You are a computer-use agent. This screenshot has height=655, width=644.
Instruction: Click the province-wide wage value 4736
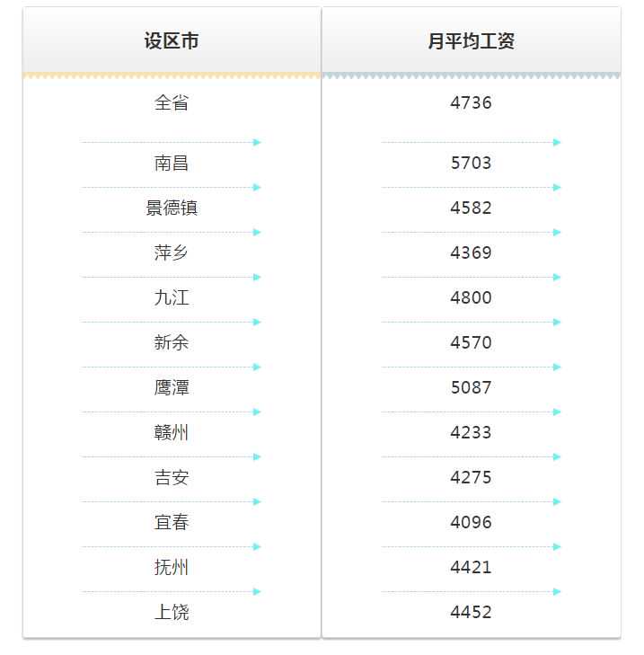(471, 102)
